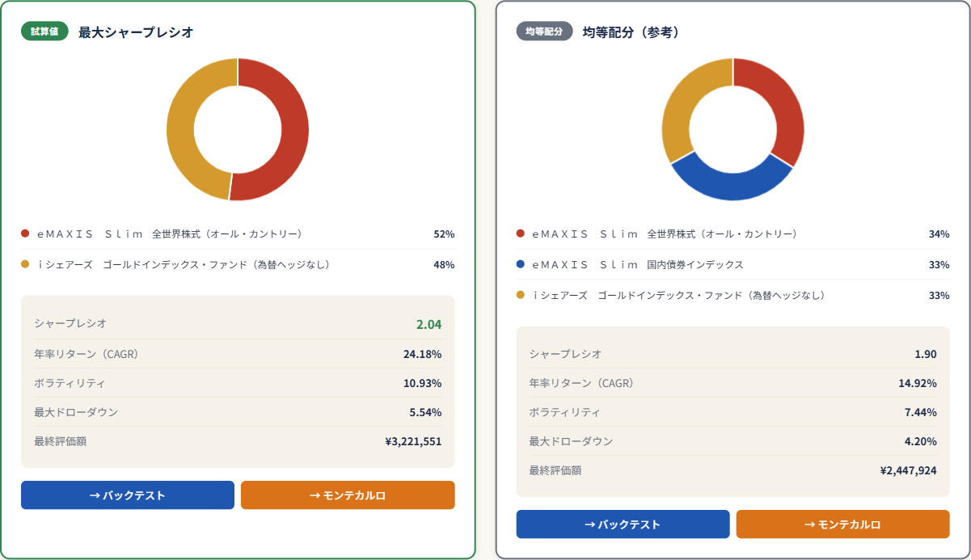Click the CAGR value 14.92%
This screenshot has height=560, width=971.
coord(918,383)
